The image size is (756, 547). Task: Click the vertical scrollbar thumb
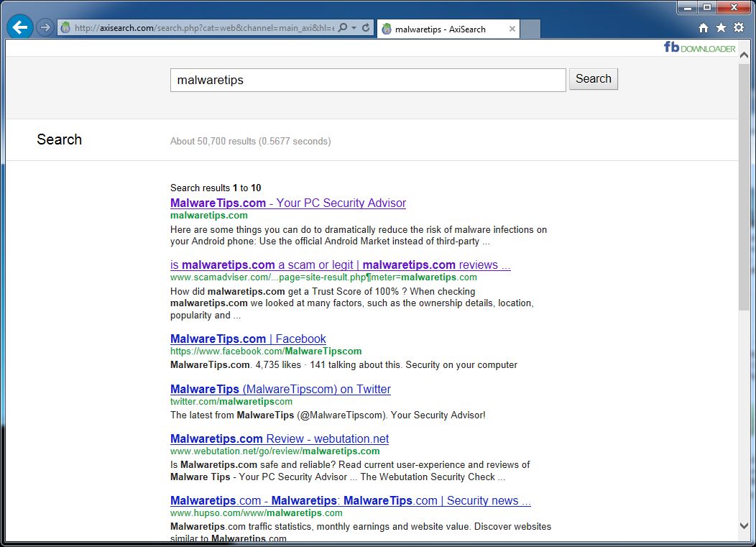tap(744, 187)
